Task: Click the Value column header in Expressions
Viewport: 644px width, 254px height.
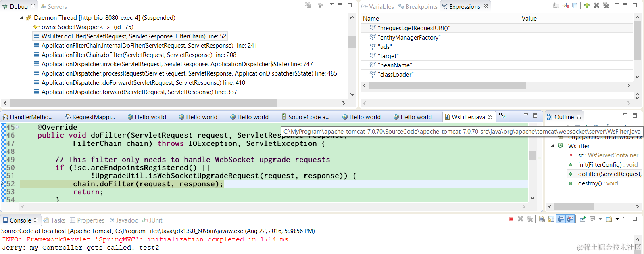Action: (576, 19)
